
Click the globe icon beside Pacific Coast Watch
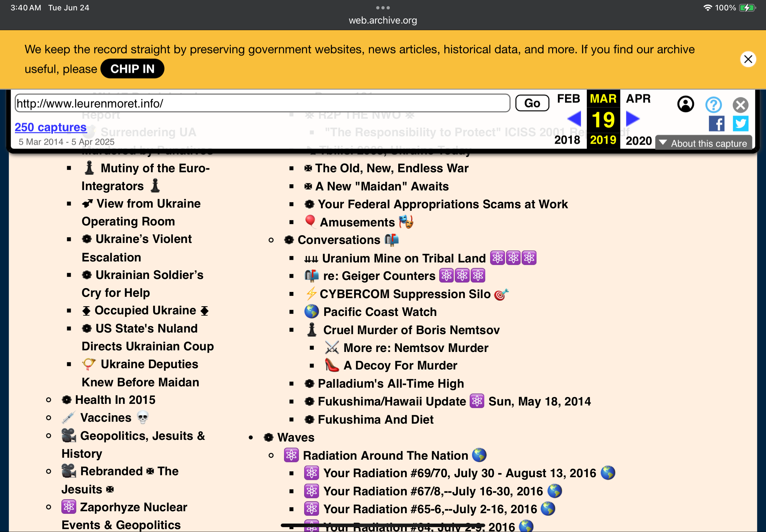(312, 311)
